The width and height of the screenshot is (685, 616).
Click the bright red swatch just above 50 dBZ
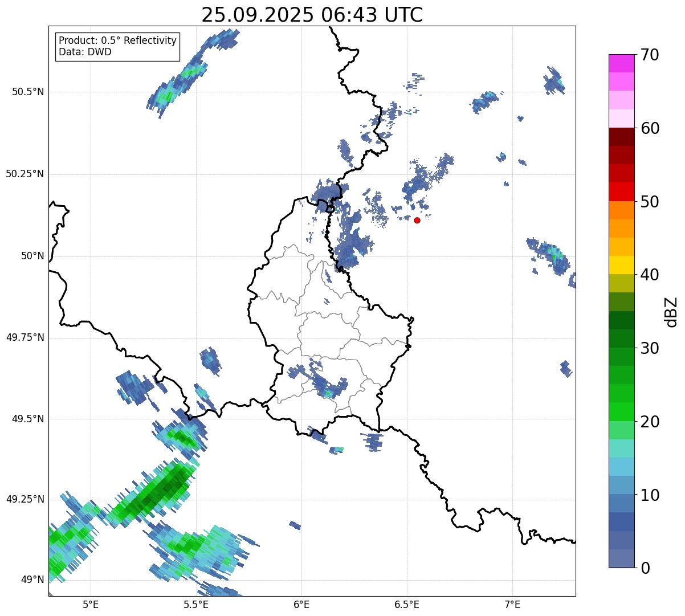pos(621,191)
